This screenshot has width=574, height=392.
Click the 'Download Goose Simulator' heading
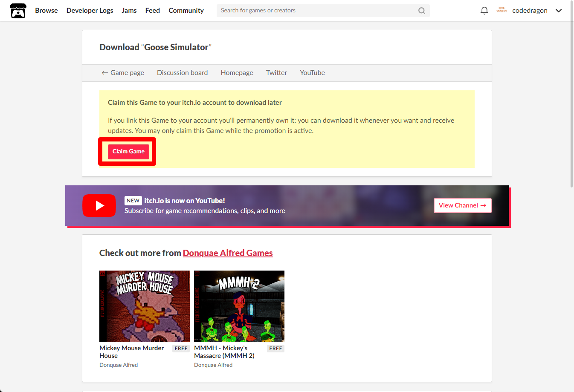155,47
